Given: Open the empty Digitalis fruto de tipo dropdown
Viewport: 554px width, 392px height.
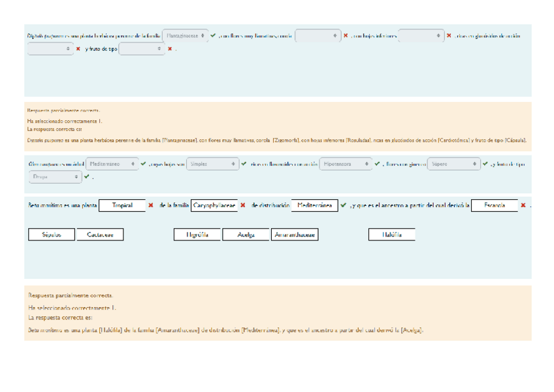Looking at the screenshot, I should tap(142, 49).
